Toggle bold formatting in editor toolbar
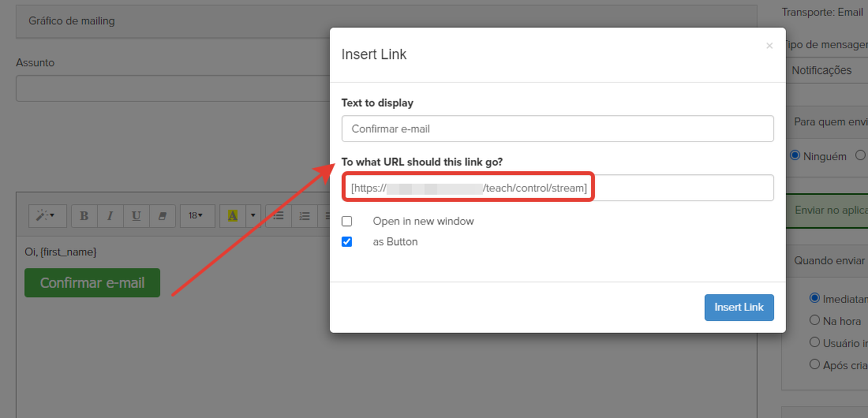The width and height of the screenshot is (868, 418). (84, 215)
